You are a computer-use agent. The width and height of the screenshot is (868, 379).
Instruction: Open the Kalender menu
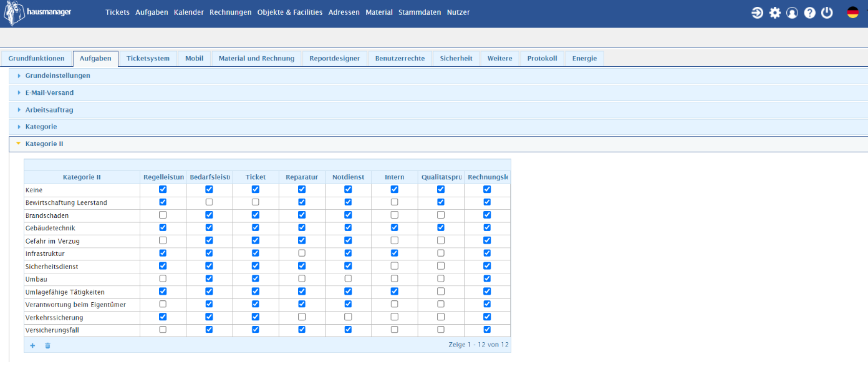(189, 12)
